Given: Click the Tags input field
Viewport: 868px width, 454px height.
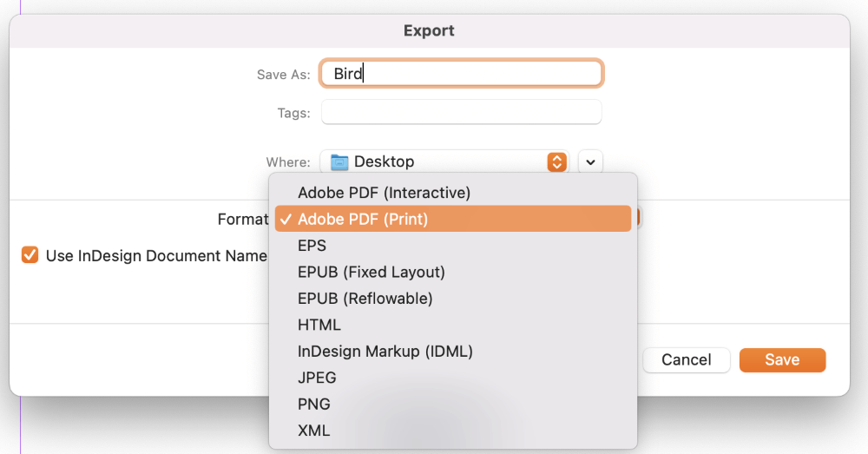Looking at the screenshot, I should [461, 112].
